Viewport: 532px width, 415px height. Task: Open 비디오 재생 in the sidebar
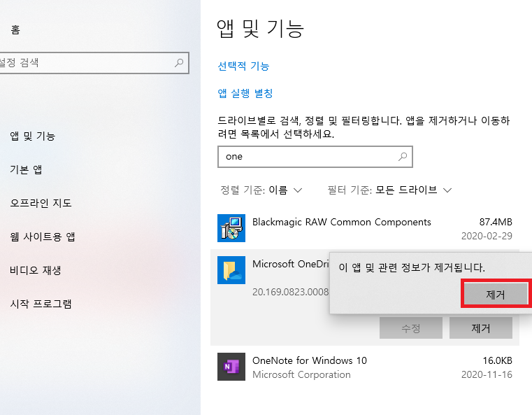coord(35,270)
